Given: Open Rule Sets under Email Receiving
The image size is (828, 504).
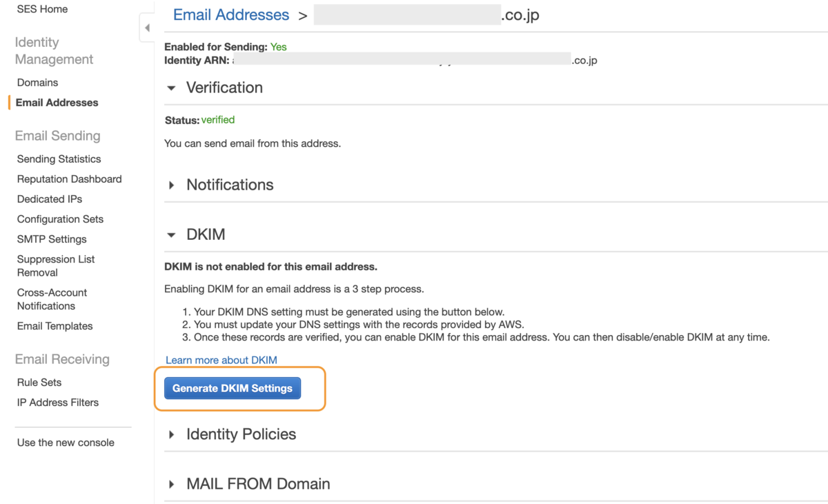Looking at the screenshot, I should click(x=38, y=382).
